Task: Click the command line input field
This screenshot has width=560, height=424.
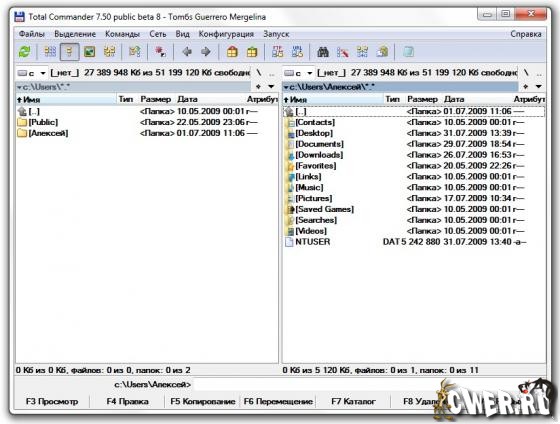Action: (x=314, y=385)
